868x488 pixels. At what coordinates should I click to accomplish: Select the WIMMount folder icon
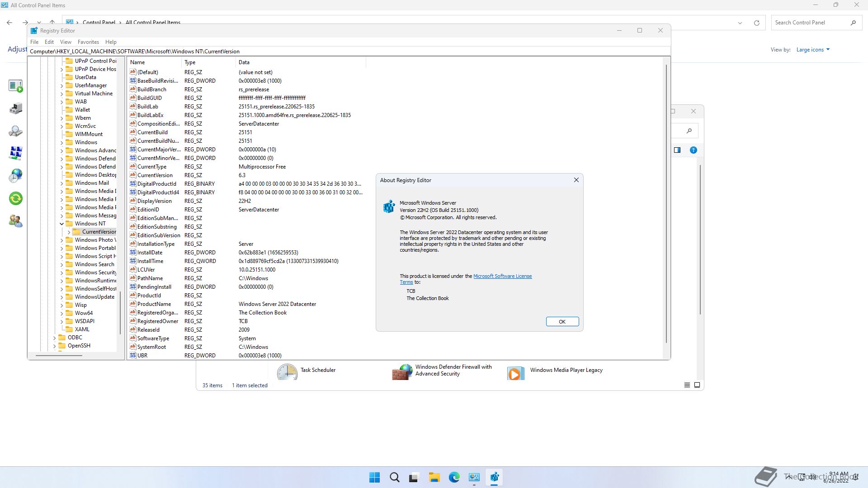point(69,134)
